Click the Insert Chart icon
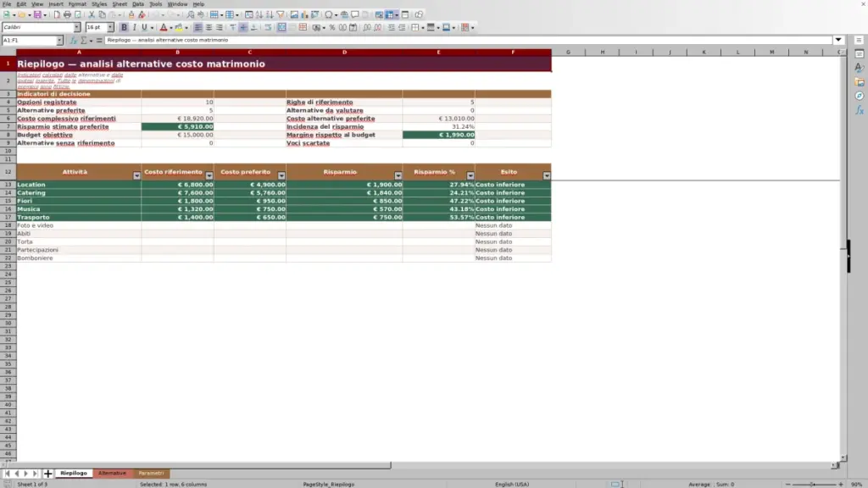Image resolution: width=868 pixels, height=488 pixels. [304, 14]
